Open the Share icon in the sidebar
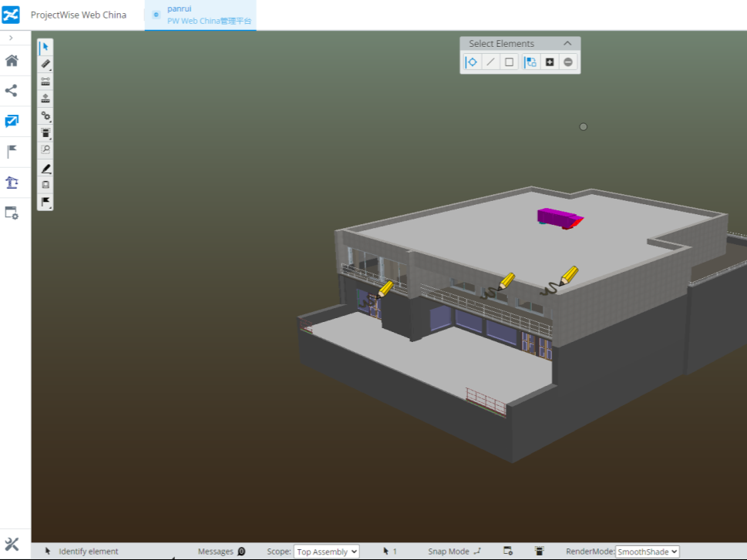This screenshot has width=747, height=560. 12,91
